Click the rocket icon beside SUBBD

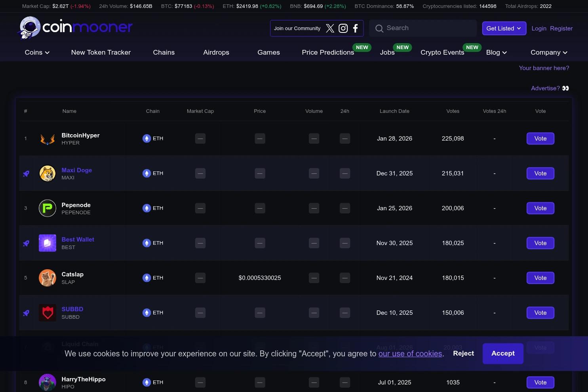(x=26, y=313)
